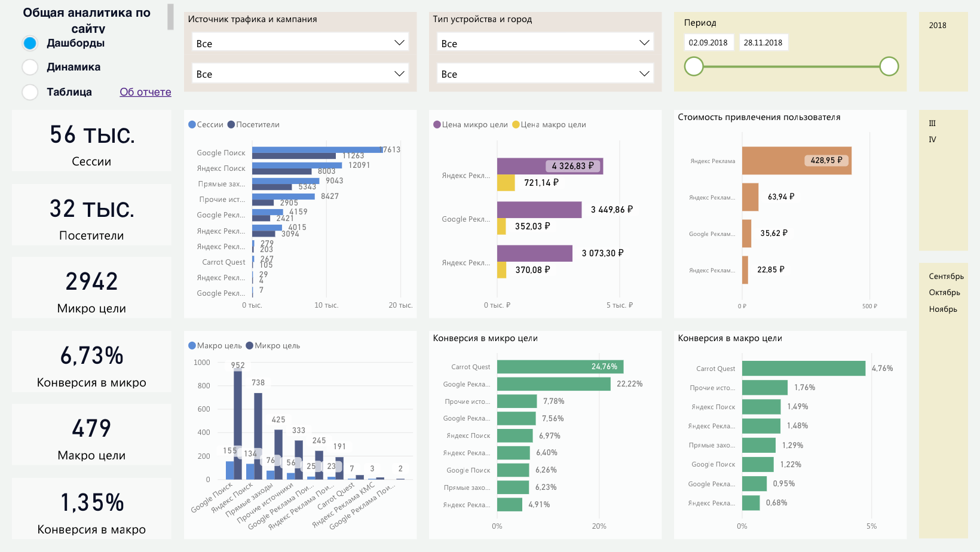
Task: Open first traffic source Все dropdown
Action: point(300,43)
